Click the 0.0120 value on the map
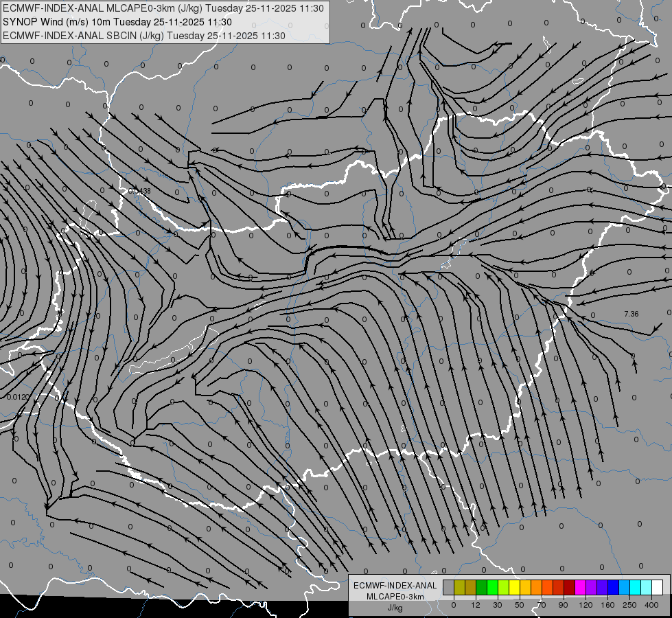The height and width of the screenshot is (618, 672). pyautogui.click(x=18, y=397)
